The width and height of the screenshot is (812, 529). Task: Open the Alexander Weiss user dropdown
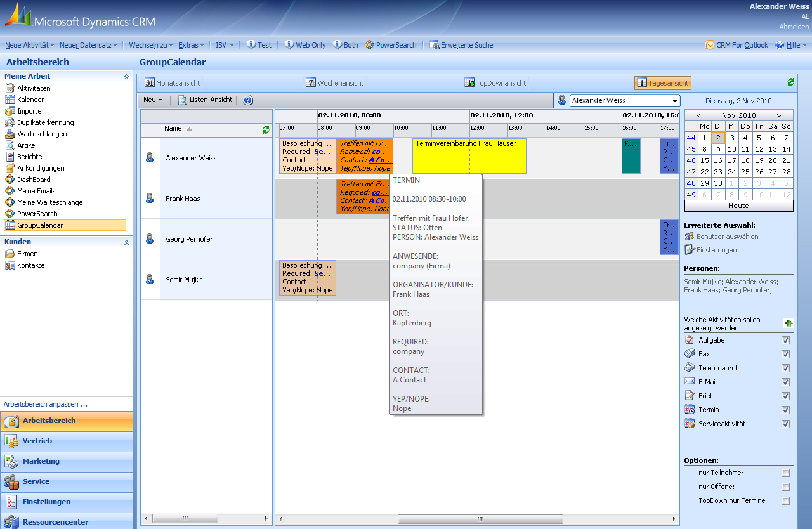624,100
